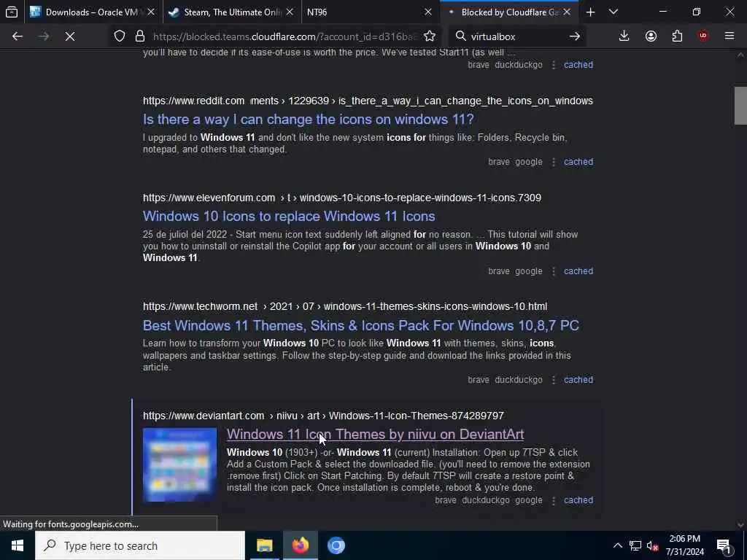The width and height of the screenshot is (747, 560).
Task: Open Firefox View icon in tab bar
Action: (x=12, y=12)
